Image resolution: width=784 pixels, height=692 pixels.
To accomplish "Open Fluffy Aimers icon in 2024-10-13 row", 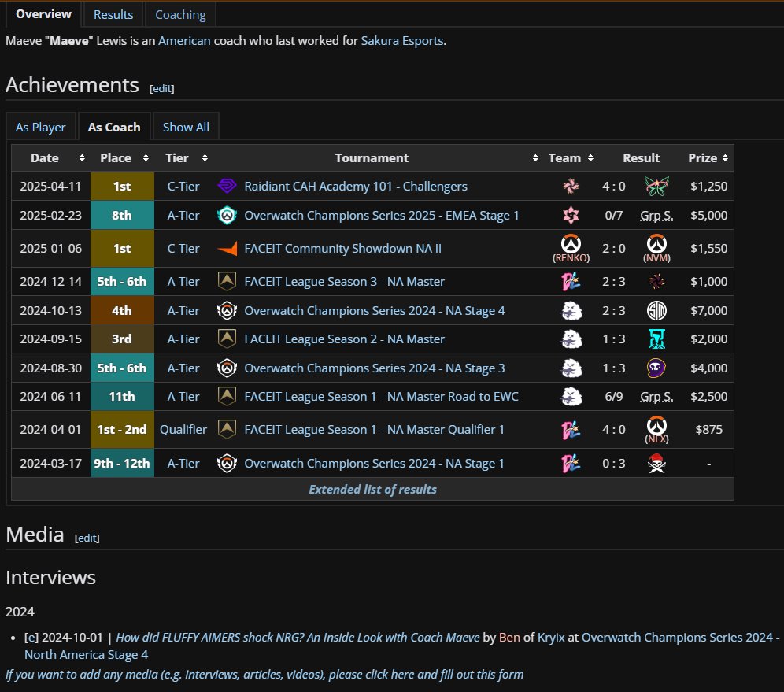I will click(x=571, y=310).
